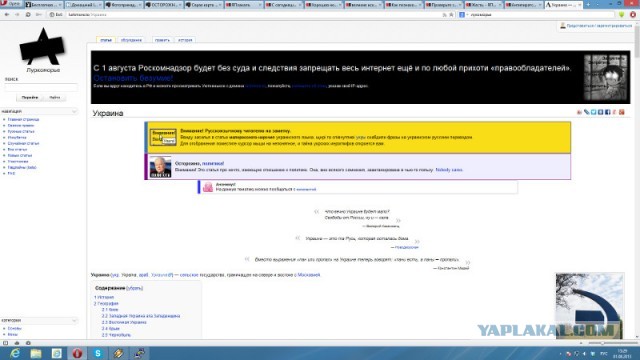The width and height of the screenshot is (640, 360).
Task: Click the last red share icon beside title
Action: (x=622, y=112)
